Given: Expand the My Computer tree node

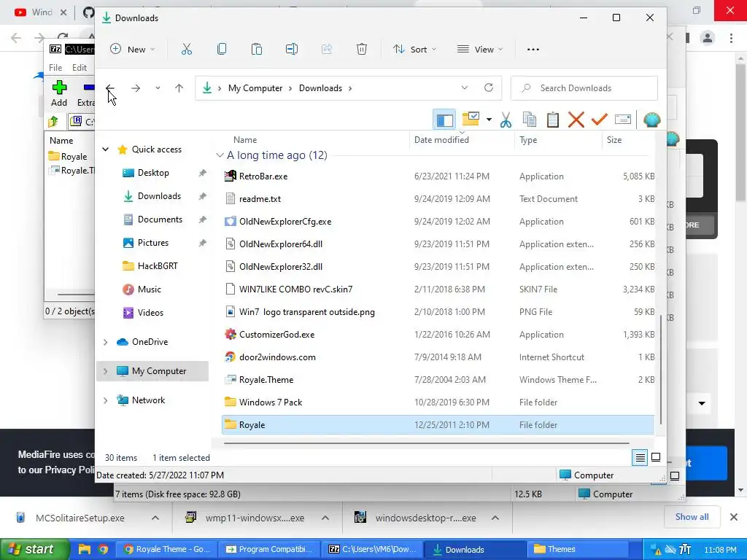Looking at the screenshot, I should [105, 371].
